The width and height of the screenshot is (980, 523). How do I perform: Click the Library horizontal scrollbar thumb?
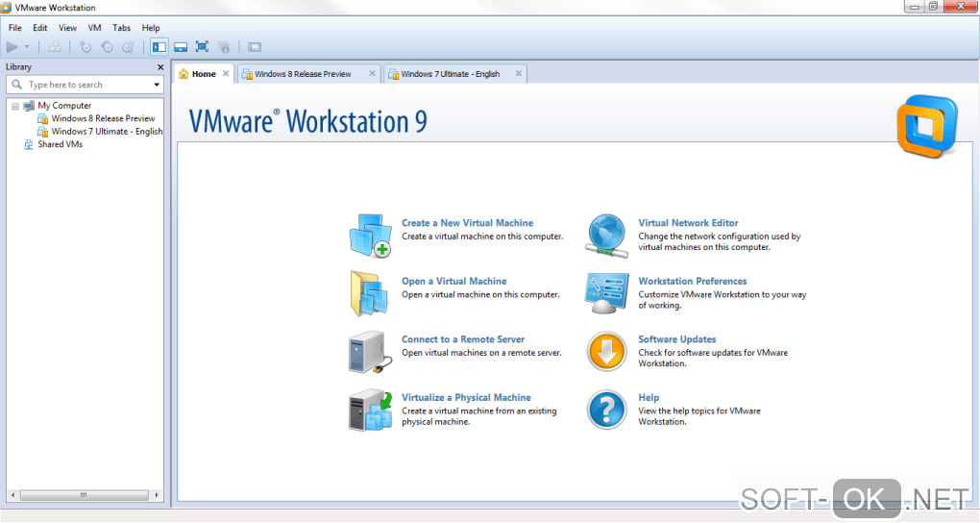pyautogui.click(x=84, y=495)
